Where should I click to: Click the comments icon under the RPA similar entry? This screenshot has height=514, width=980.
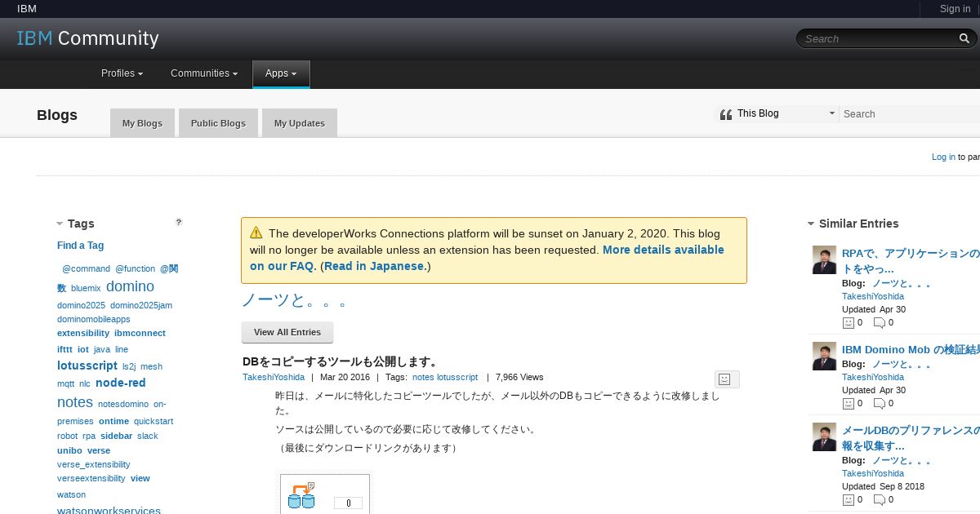[x=880, y=323]
